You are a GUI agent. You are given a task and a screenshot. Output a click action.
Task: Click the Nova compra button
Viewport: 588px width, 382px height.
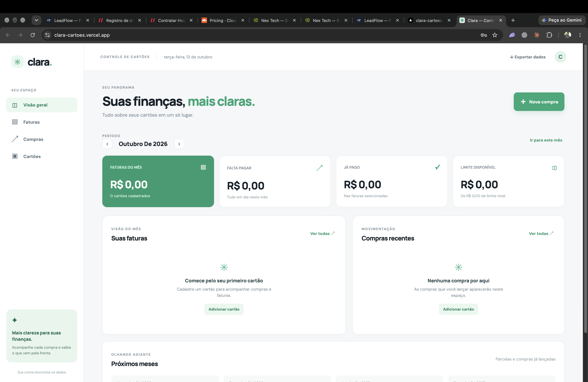(539, 102)
